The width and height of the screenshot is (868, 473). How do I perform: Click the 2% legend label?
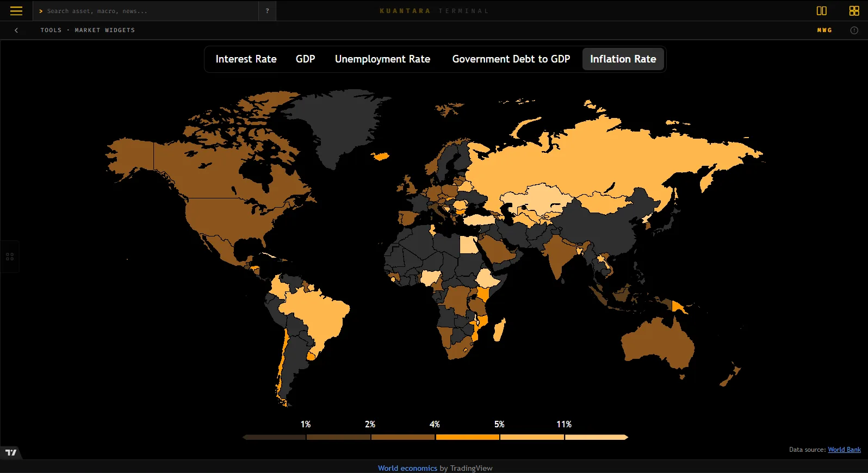370,424
